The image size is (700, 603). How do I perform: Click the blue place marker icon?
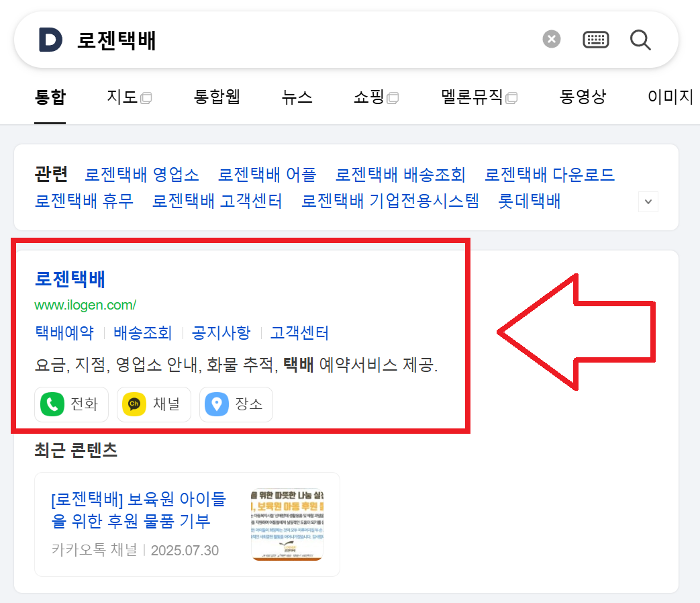217,404
